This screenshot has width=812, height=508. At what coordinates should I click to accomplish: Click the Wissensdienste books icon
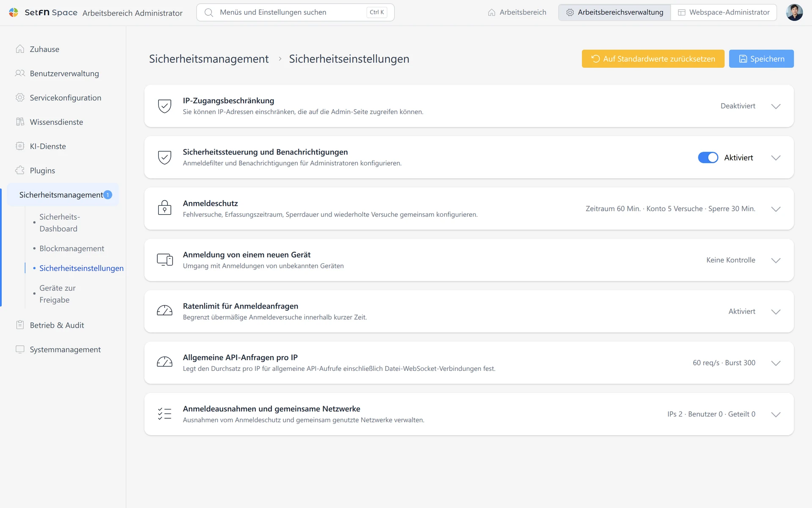pyautogui.click(x=20, y=122)
